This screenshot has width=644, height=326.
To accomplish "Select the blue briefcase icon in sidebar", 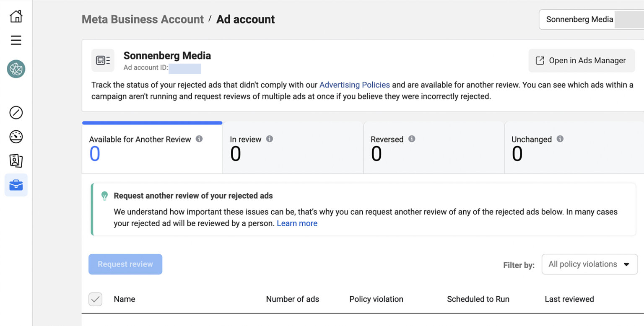I will click(x=16, y=185).
